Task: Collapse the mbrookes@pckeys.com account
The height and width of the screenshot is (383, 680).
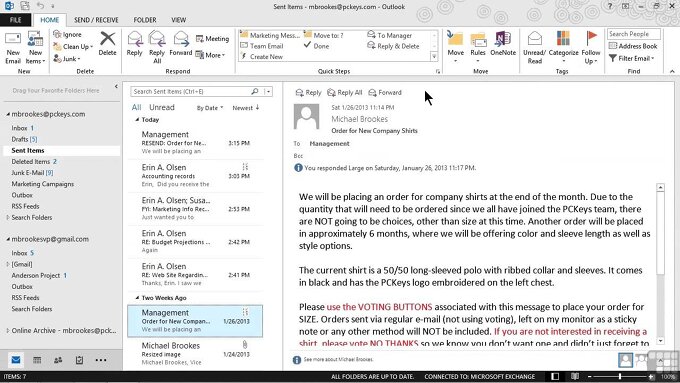Action: click(8, 115)
